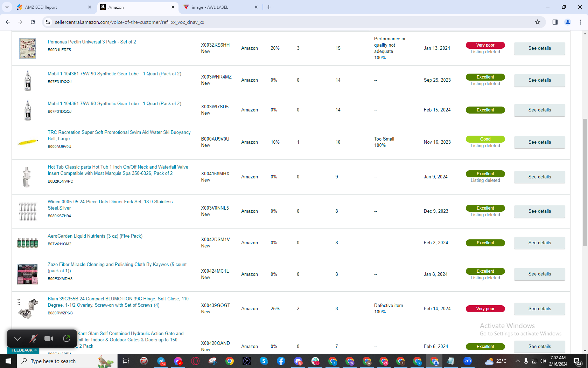The height and width of the screenshot is (368, 588).
Task: Click the page vertical scrollbar thumb
Action: 585,182
